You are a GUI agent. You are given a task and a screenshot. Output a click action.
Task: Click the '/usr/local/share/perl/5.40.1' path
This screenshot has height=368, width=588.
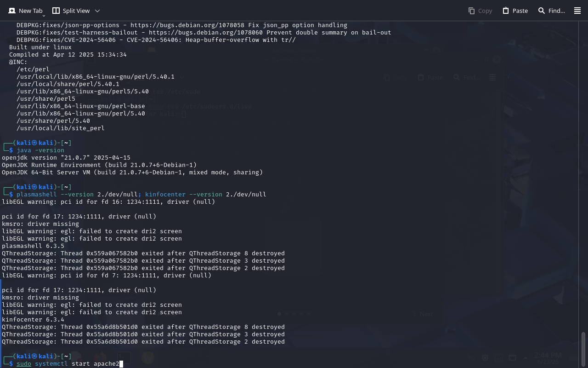(x=68, y=84)
